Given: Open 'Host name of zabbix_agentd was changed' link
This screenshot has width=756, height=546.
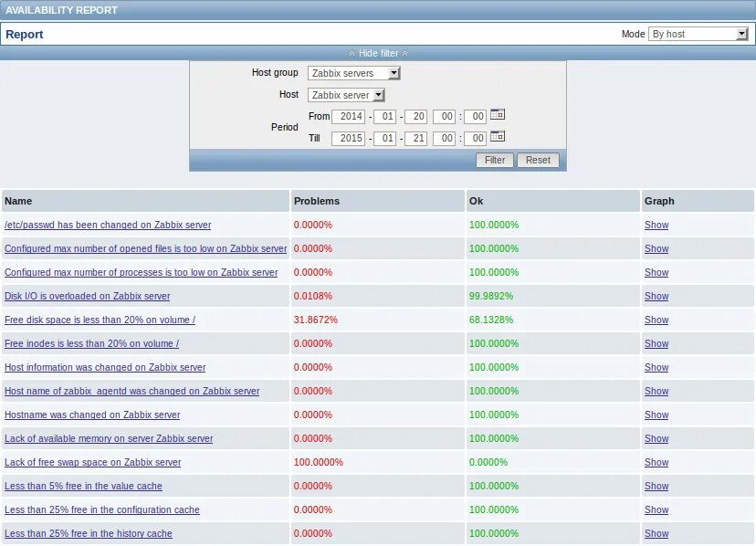Looking at the screenshot, I should pos(132,391).
